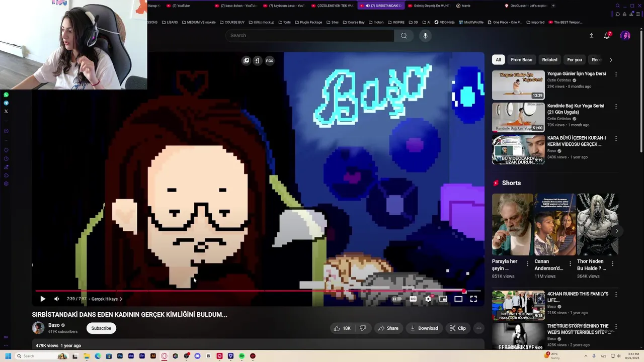Play the paused YouTube video
Viewport: 644px width, 362px height.
pyautogui.click(x=43, y=299)
